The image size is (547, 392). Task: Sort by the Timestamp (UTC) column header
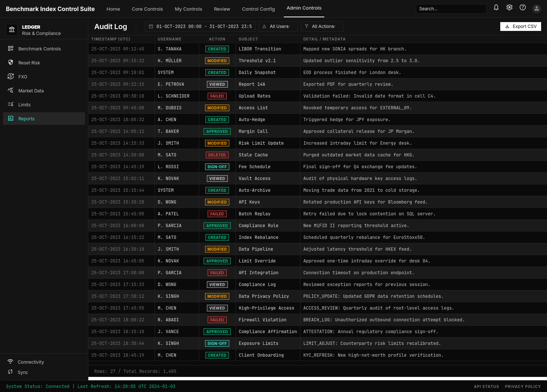click(x=111, y=39)
